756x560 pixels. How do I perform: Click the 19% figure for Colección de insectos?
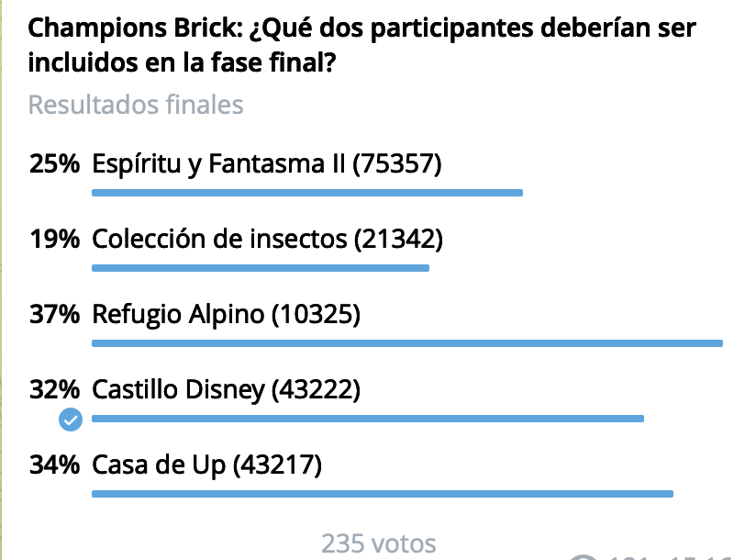[x=54, y=240]
